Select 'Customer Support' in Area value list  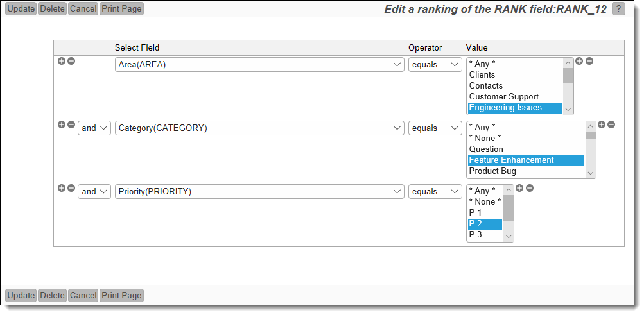(x=504, y=97)
